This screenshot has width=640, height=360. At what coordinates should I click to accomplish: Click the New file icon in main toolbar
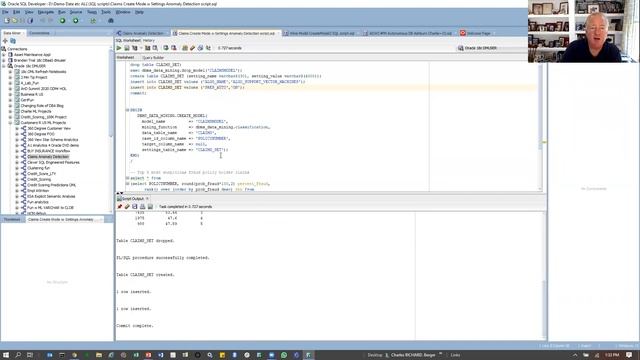[7, 20]
